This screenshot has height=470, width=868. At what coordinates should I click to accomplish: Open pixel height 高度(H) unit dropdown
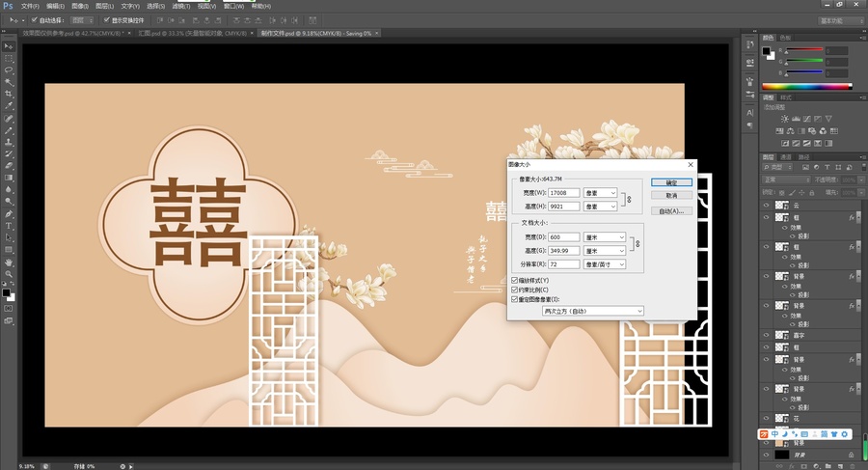(600, 207)
